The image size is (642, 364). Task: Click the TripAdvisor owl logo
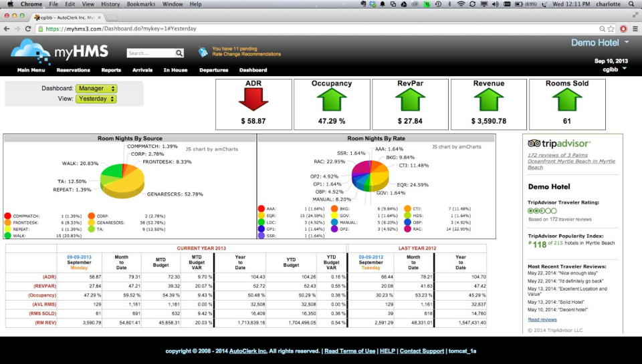pyautogui.click(x=534, y=143)
